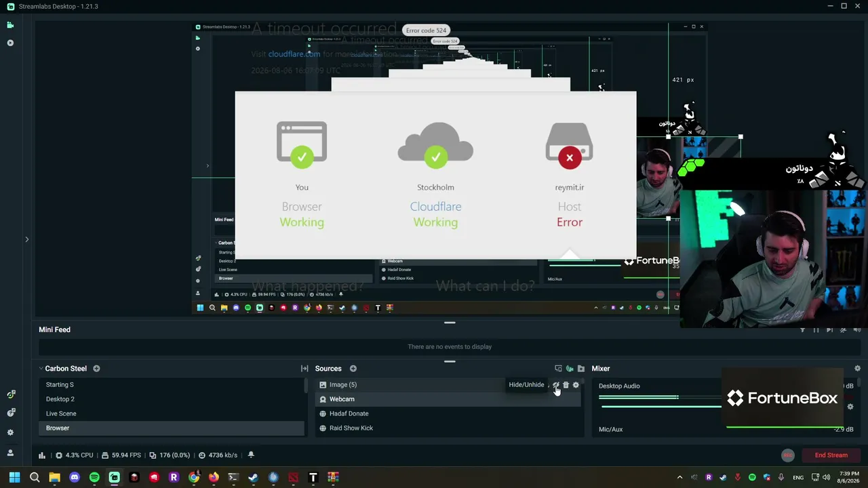Switch input language via ENG indicator
Viewport: 868px width, 488px height.
(x=798, y=477)
